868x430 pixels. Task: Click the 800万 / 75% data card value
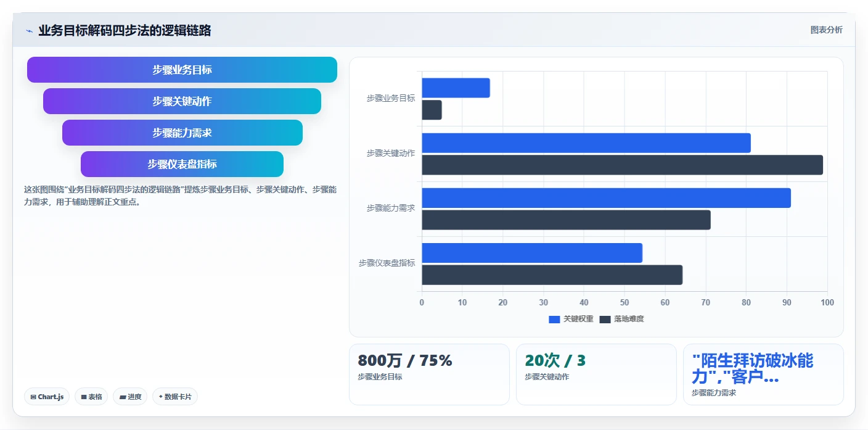[x=405, y=361]
